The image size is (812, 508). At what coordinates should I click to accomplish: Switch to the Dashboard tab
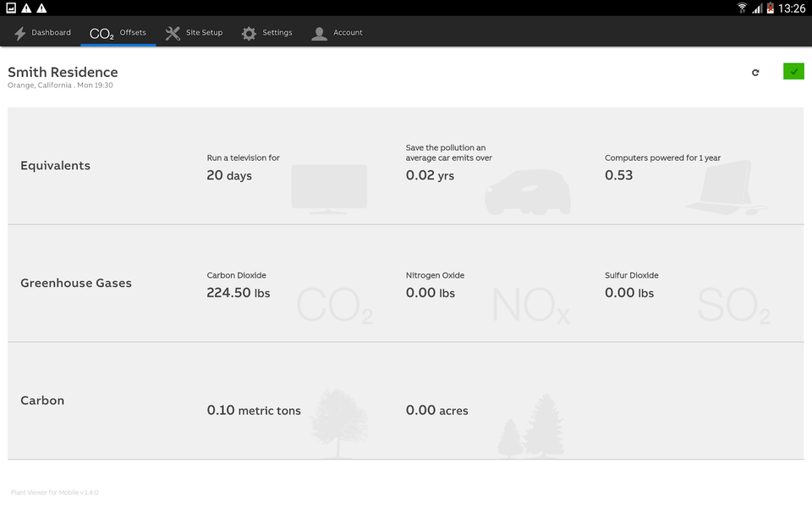[52, 33]
